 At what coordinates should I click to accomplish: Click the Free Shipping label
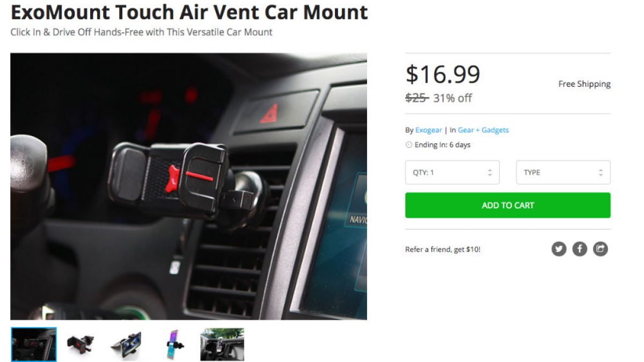[x=584, y=84]
